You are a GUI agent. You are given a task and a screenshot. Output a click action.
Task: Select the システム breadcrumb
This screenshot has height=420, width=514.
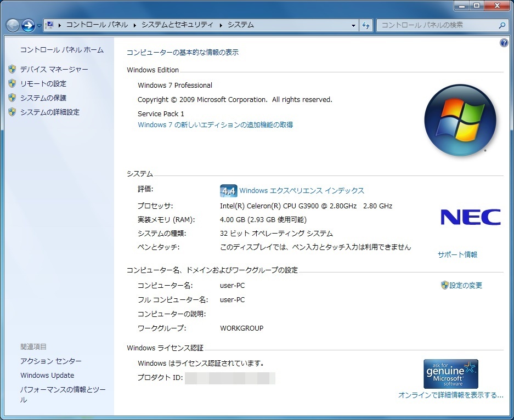pos(241,25)
